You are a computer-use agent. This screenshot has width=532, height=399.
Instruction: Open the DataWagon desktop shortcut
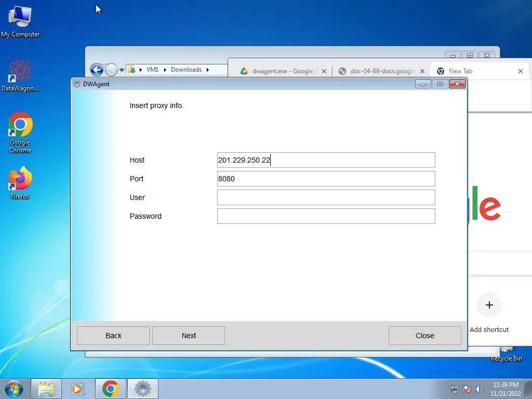[20, 76]
